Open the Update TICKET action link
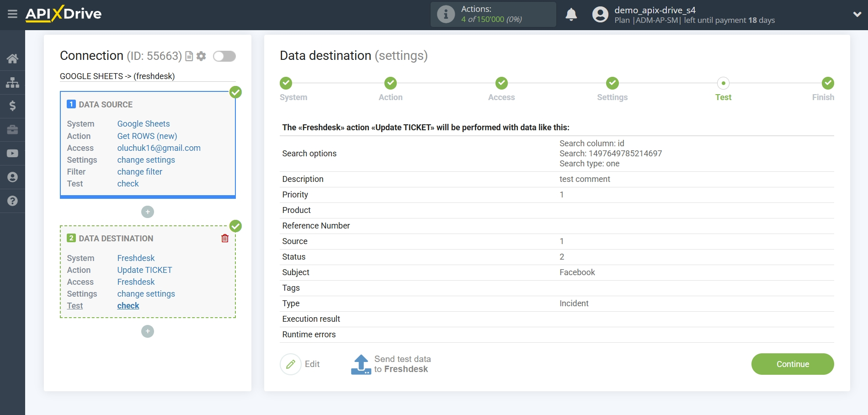The height and width of the screenshot is (415, 868). tap(144, 270)
